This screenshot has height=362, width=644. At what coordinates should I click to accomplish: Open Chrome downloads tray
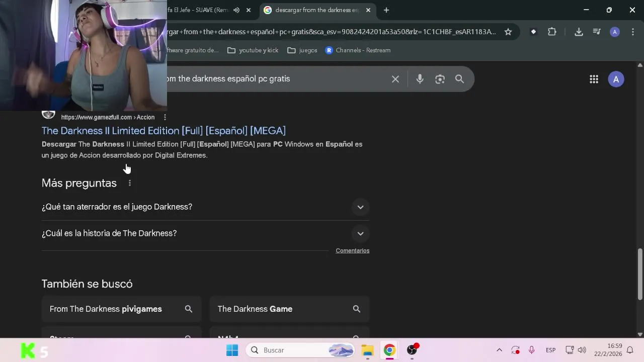(579, 32)
